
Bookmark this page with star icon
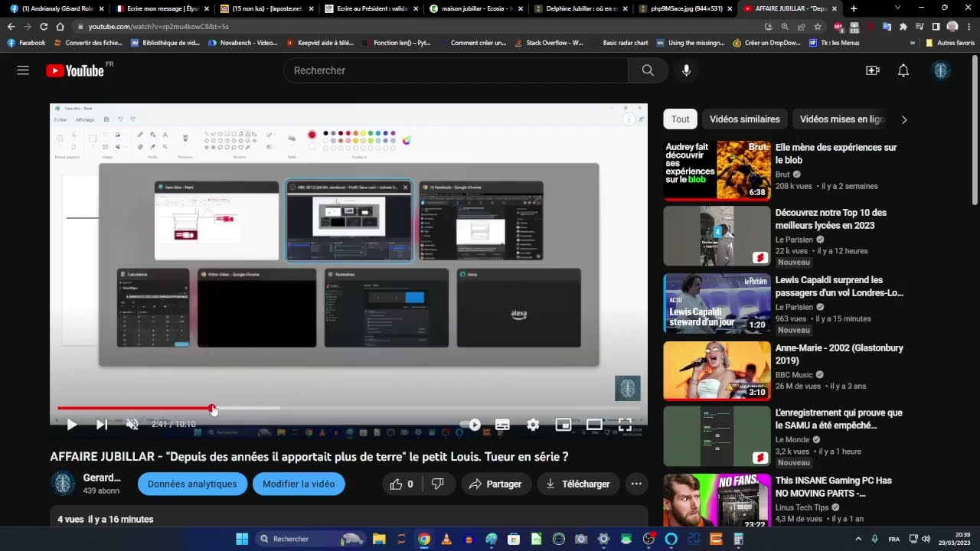point(817,26)
